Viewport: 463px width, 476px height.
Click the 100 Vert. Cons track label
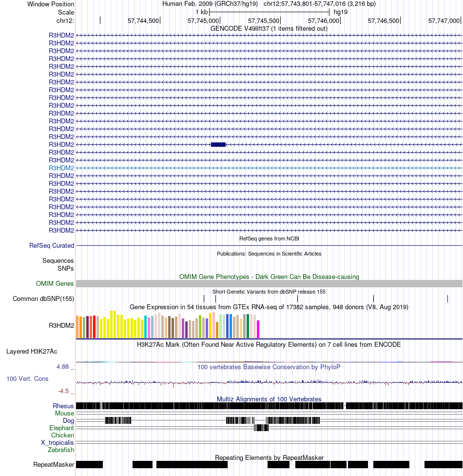(x=28, y=379)
